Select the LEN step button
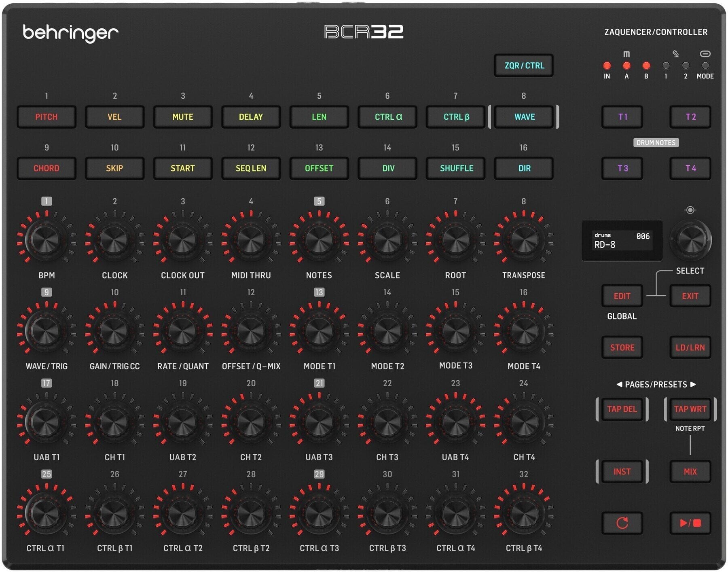 click(319, 117)
